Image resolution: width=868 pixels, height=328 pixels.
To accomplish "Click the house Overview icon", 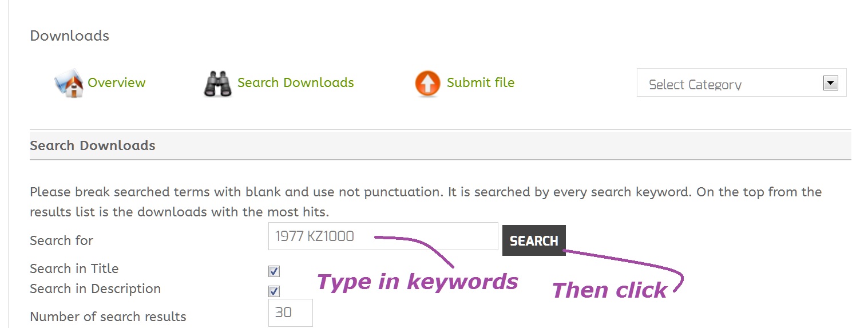I will (x=69, y=84).
